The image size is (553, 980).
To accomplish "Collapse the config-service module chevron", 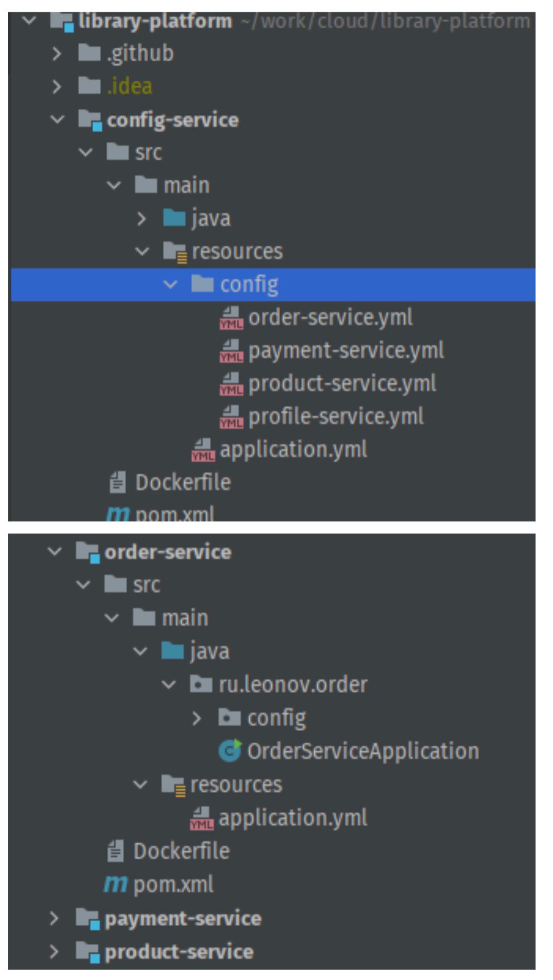I will coord(57,119).
